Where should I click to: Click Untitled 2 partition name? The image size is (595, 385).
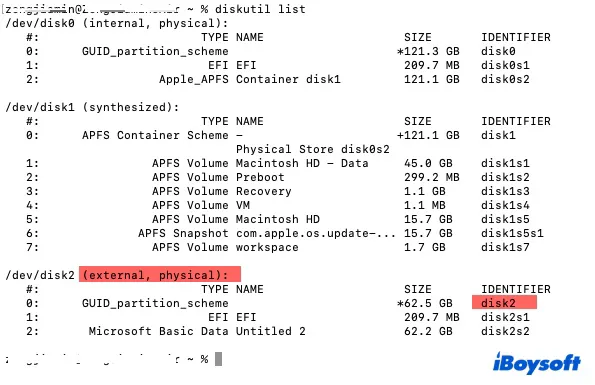(271, 331)
